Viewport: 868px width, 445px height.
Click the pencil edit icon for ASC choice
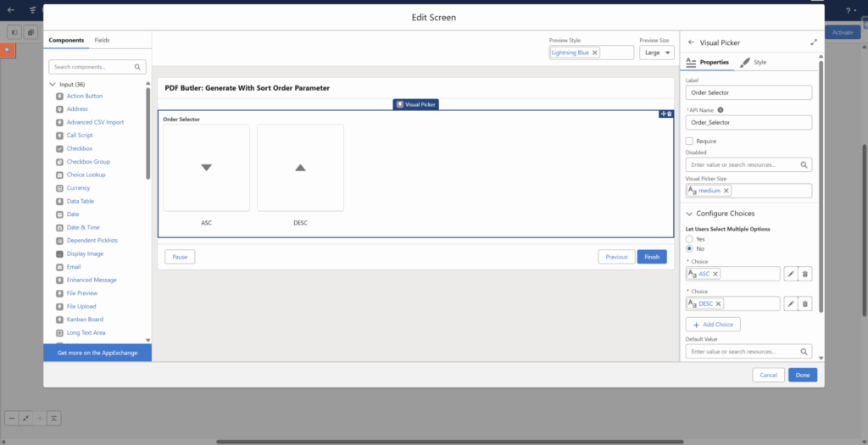click(790, 274)
